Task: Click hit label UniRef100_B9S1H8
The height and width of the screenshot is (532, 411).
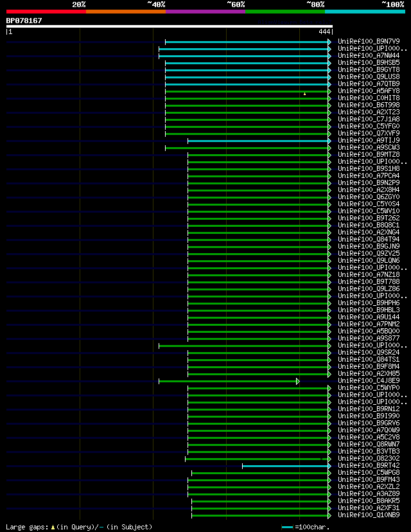Action: [369, 168]
